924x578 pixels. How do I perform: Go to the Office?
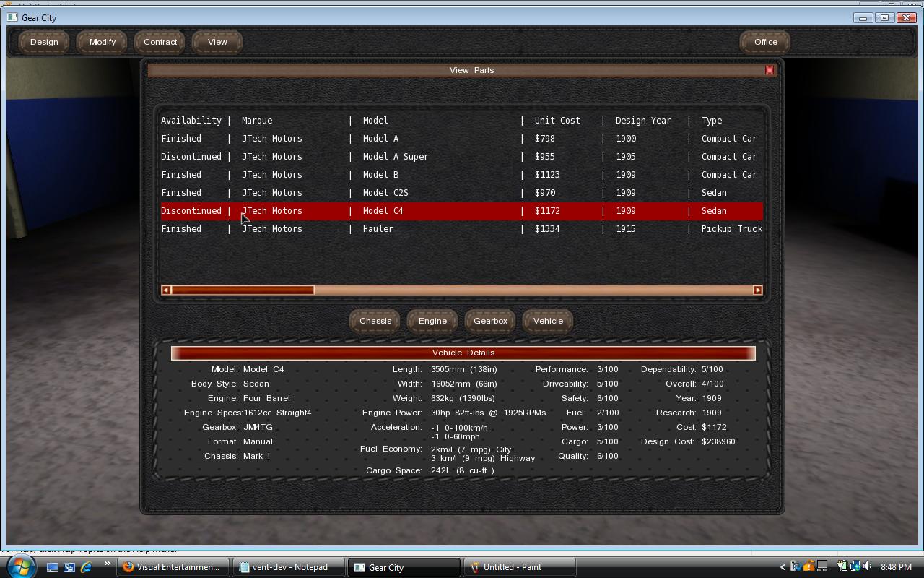(x=765, y=42)
